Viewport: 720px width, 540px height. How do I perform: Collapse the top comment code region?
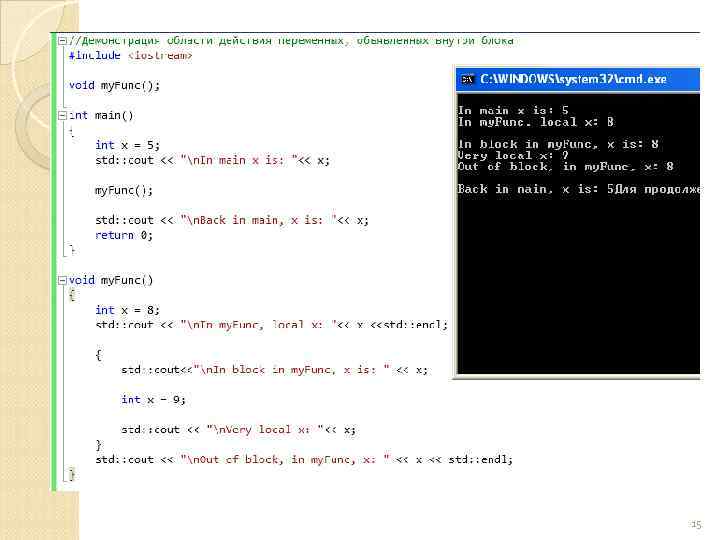(62, 41)
